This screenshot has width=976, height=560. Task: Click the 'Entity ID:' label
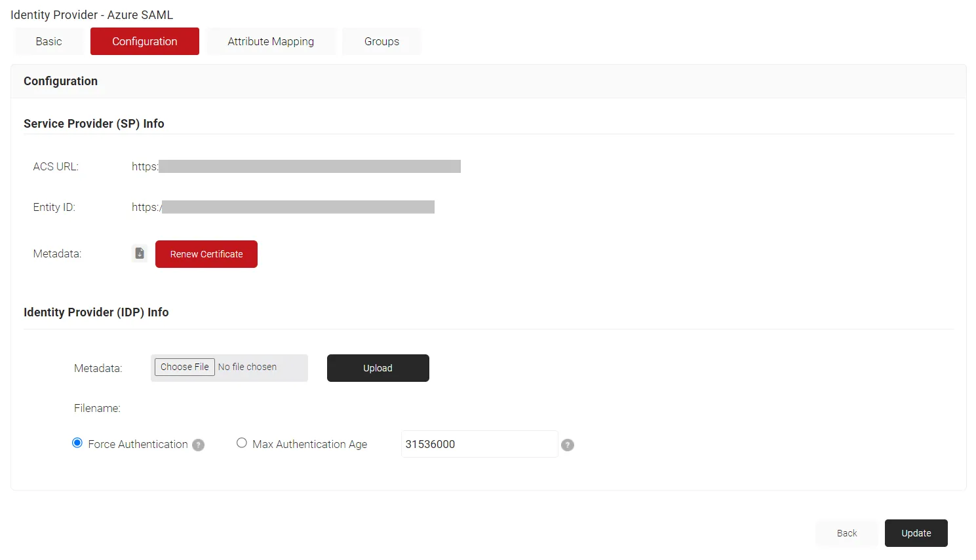click(x=54, y=207)
